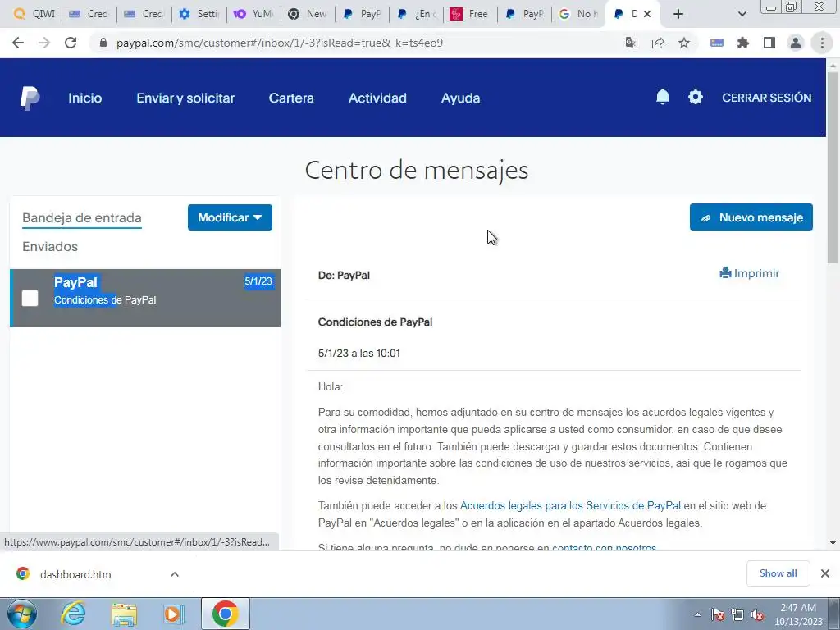The image size is (840, 630).
Task: Open the Inicio menu item
Action: (x=84, y=98)
